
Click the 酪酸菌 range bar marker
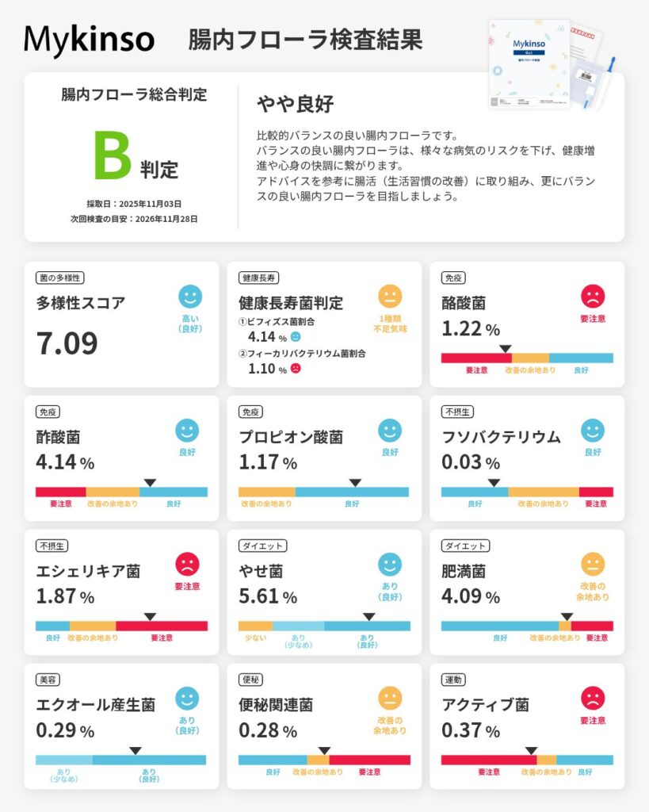(x=506, y=348)
